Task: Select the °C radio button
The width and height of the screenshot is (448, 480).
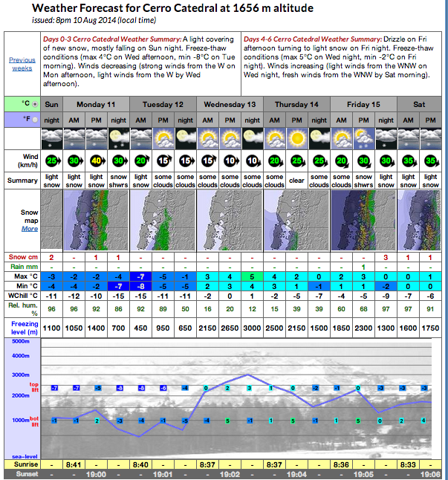Action: click(x=35, y=104)
